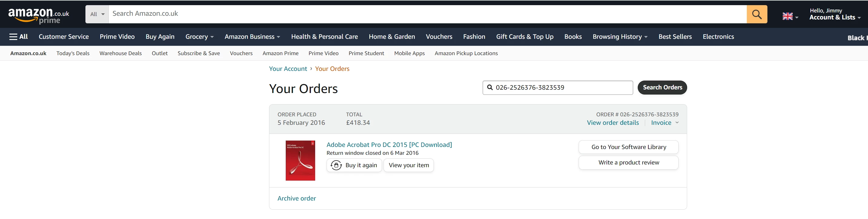868x219 pixels.
Task: Open Prime Student
Action: 366,53
